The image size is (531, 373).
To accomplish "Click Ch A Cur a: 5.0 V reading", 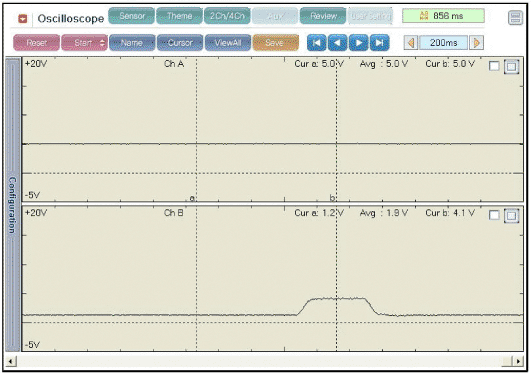I will pyautogui.click(x=319, y=64).
